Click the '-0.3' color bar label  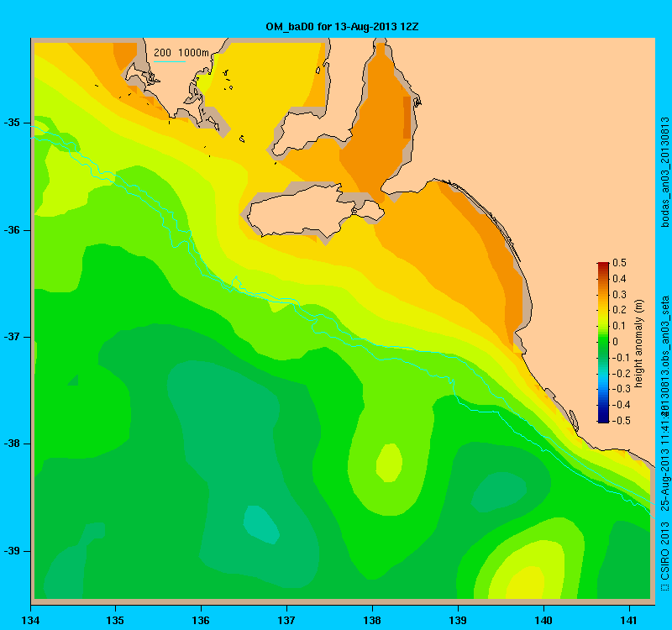621,389
